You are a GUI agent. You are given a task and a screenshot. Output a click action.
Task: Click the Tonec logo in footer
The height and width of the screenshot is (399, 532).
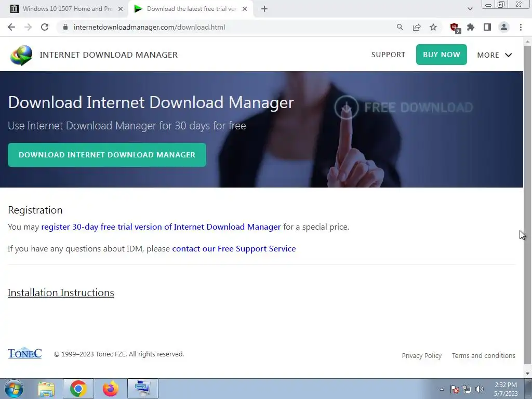click(25, 353)
